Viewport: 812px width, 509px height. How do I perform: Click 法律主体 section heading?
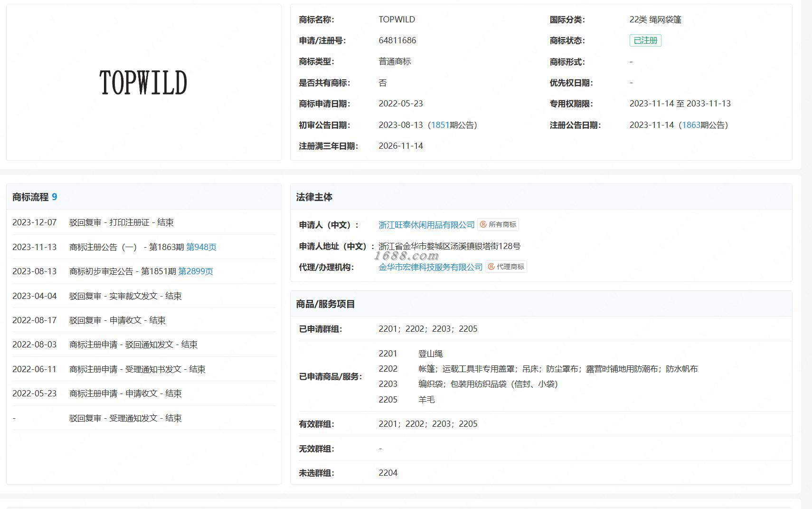click(314, 197)
